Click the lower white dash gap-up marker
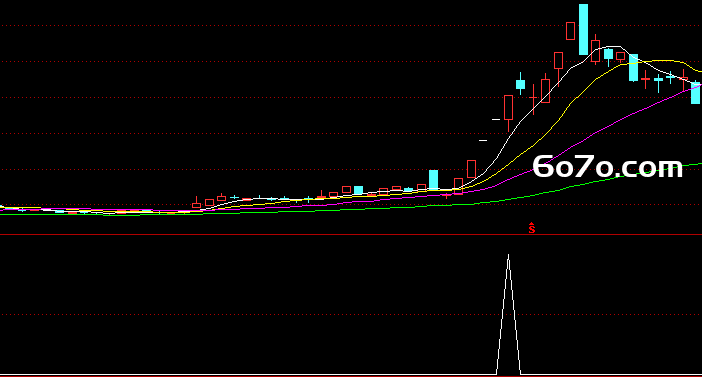The width and height of the screenshot is (702, 377). tap(483, 141)
